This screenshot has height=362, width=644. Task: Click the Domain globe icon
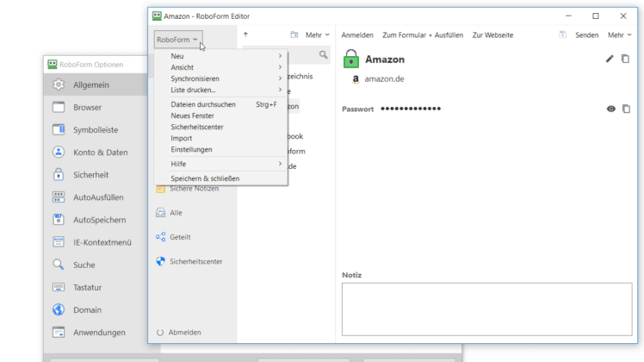pos(59,309)
